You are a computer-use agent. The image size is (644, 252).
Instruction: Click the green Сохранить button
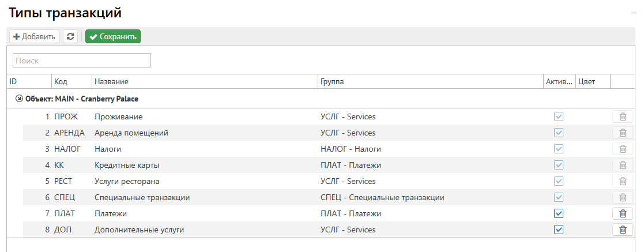pyautogui.click(x=113, y=36)
